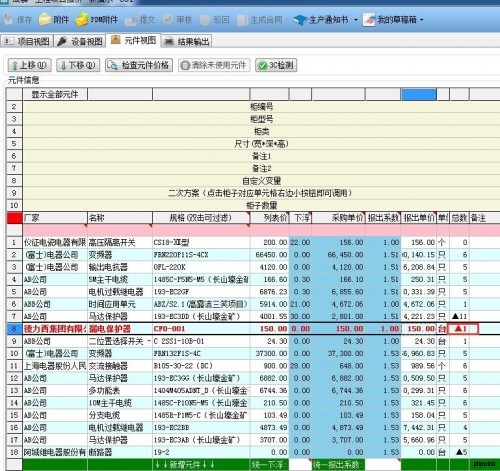Click the 驳回 reject icon

[205, 20]
